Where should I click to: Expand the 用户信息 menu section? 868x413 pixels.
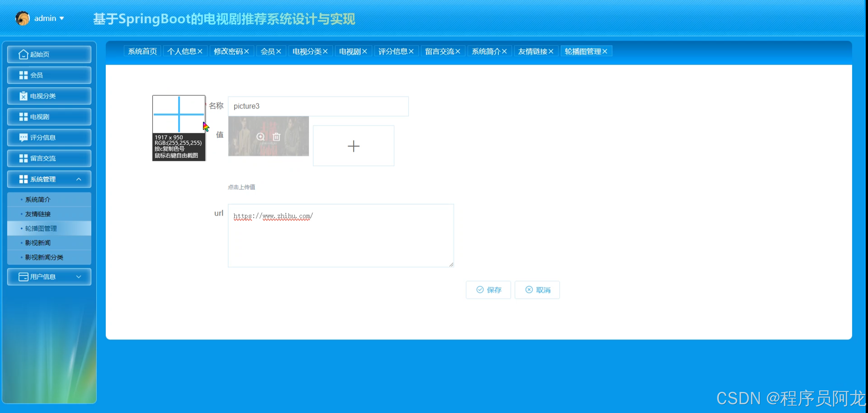[79, 277]
